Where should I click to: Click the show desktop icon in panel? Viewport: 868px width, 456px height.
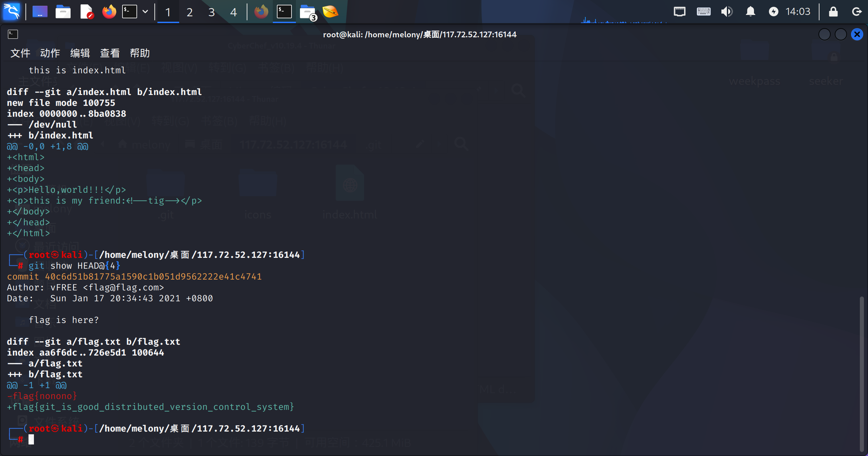pyautogui.click(x=40, y=12)
